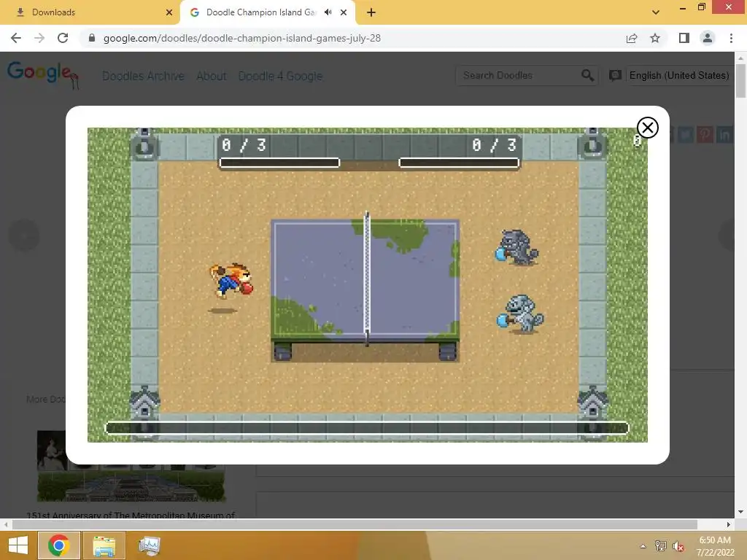Click the scroll right arrow
This screenshot has width=747, height=560.
729,524
